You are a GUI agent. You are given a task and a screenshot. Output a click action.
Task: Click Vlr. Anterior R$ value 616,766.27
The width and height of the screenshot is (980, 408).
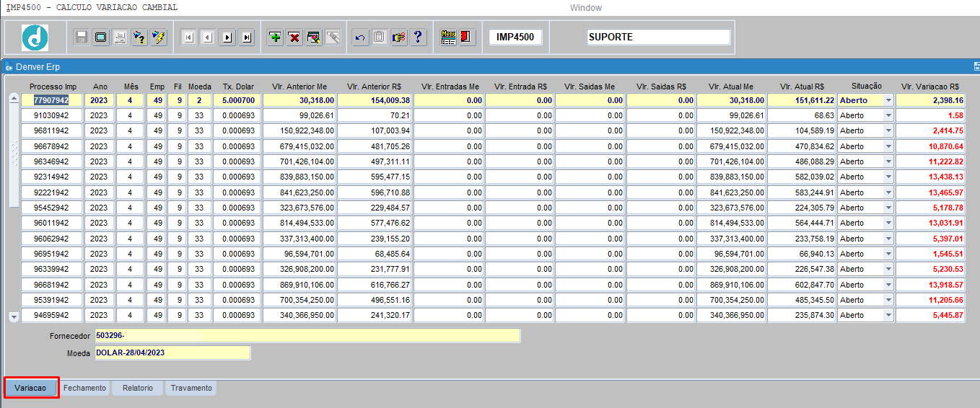(374, 285)
